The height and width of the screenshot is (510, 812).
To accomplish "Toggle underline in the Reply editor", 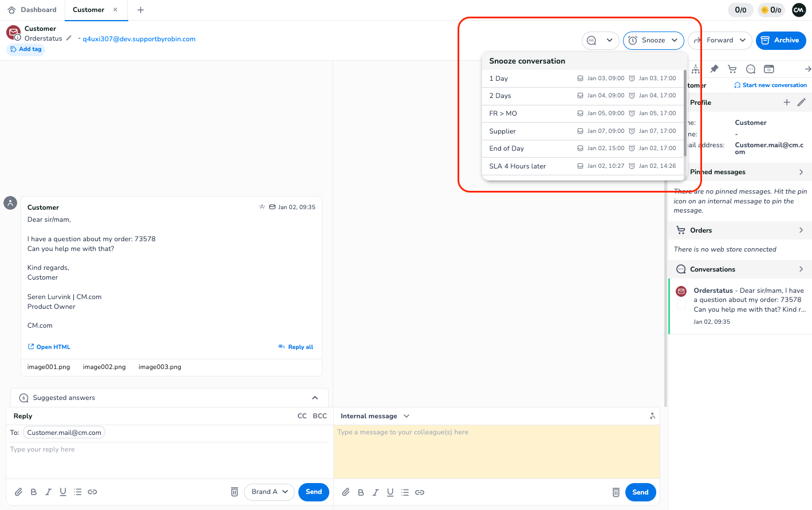I will pyautogui.click(x=63, y=492).
